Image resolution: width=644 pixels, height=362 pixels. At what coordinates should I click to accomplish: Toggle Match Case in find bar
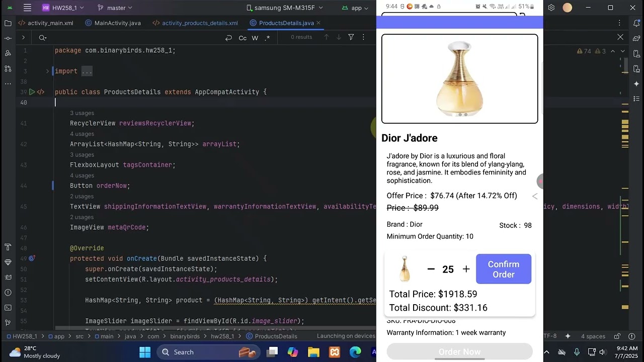pos(243,38)
